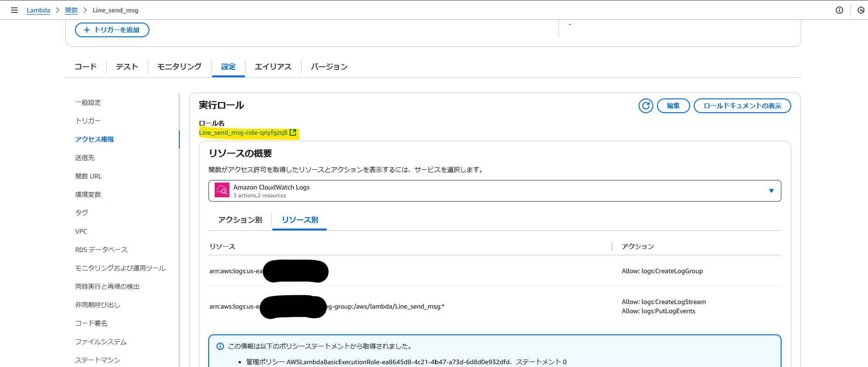The width and height of the screenshot is (868, 367).
Task: Go to Lambda via breadcrumb
Action: click(38, 10)
